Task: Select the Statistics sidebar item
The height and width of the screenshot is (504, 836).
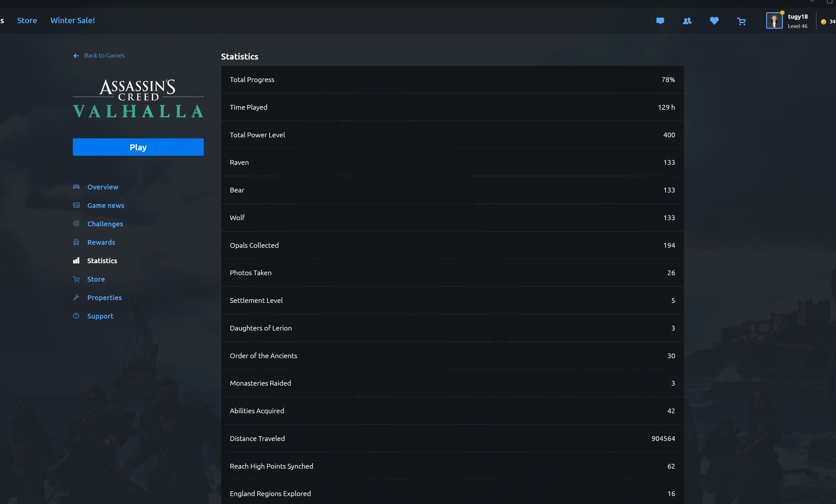Action: coord(102,261)
